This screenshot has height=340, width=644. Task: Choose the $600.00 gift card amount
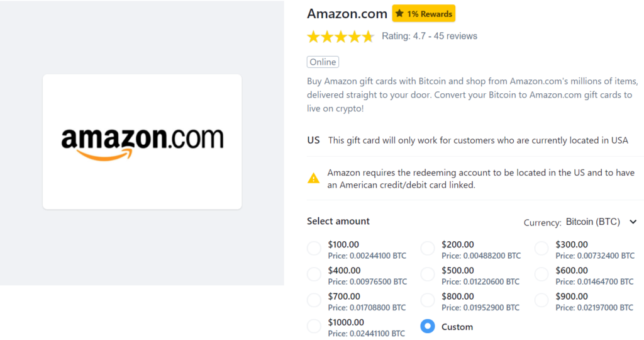click(541, 275)
